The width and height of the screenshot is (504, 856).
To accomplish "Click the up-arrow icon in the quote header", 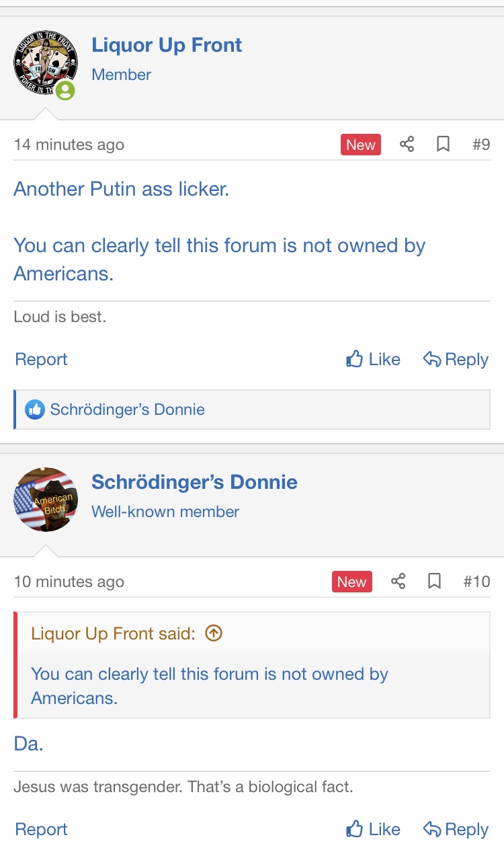I will [x=213, y=633].
